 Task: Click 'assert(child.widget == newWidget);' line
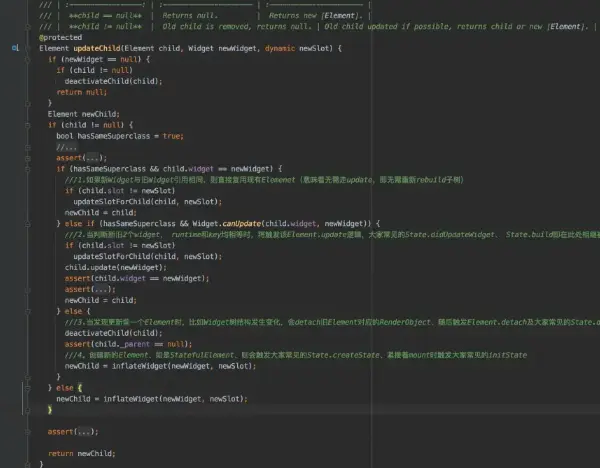[137, 279]
